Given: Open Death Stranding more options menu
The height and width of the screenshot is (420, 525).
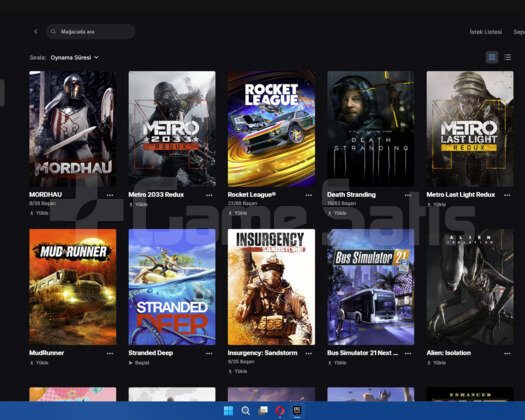Looking at the screenshot, I should (x=408, y=195).
